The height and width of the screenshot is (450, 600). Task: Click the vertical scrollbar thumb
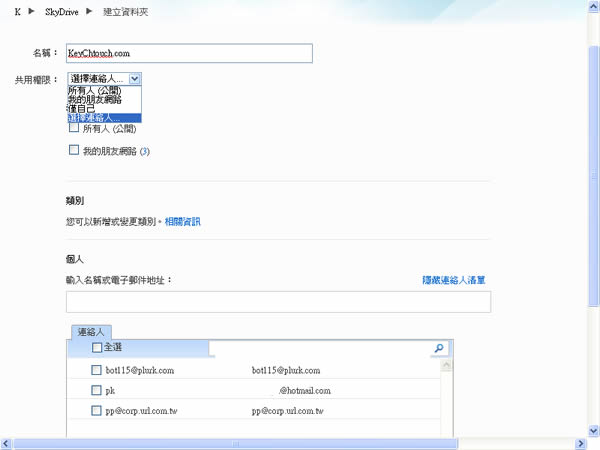coord(593,175)
